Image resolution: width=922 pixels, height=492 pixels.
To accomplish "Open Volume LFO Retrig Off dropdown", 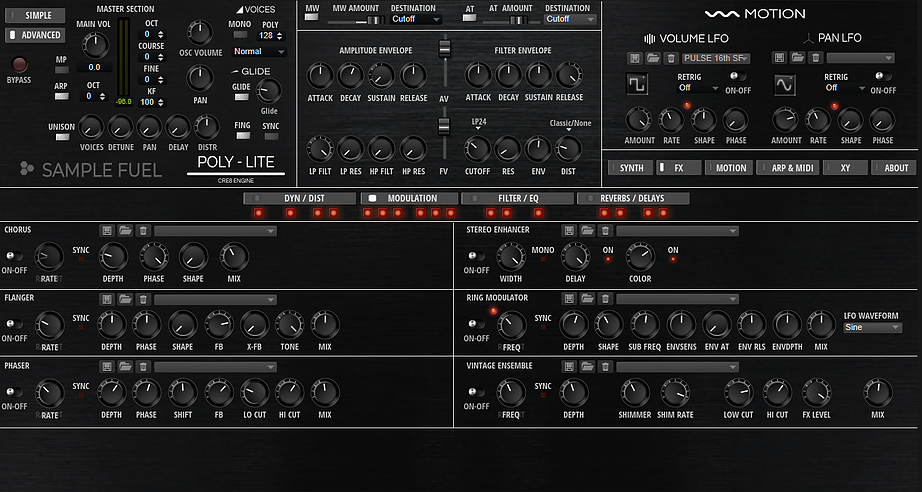I will [x=698, y=88].
